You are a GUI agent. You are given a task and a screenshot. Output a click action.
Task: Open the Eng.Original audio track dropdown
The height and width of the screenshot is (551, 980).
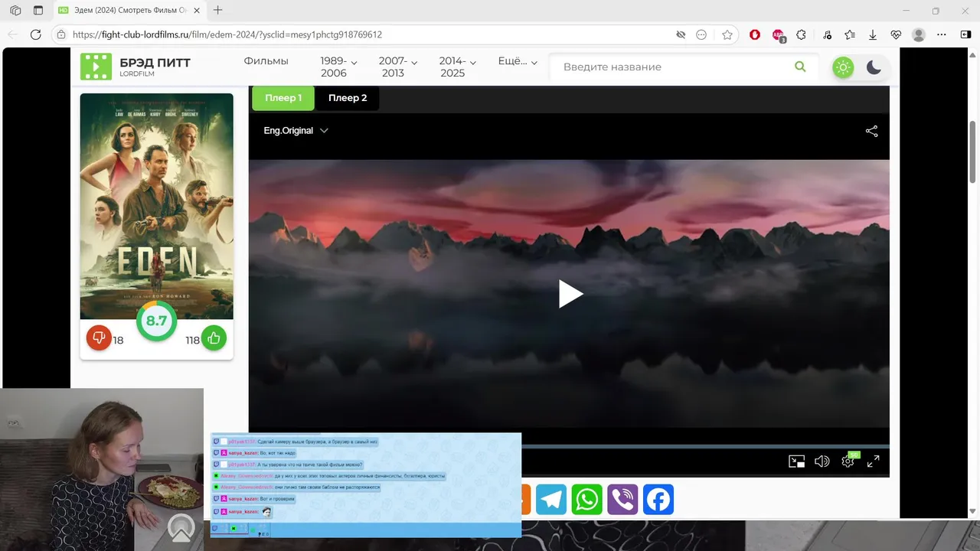tap(296, 131)
